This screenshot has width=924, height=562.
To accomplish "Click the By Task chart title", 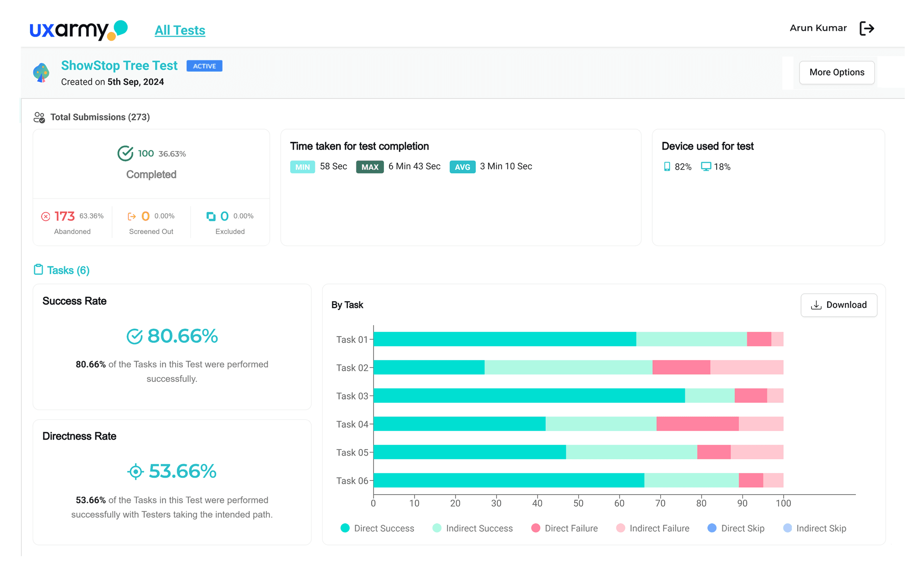I will click(x=347, y=305).
